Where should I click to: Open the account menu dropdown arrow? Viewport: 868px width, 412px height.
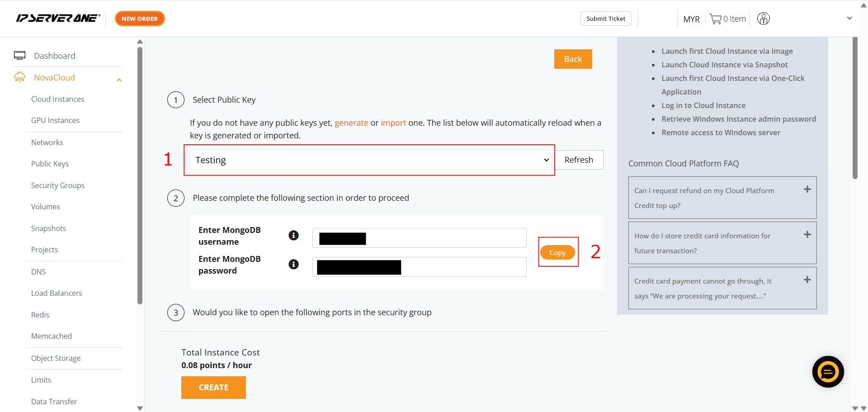click(x=849, y=19)
